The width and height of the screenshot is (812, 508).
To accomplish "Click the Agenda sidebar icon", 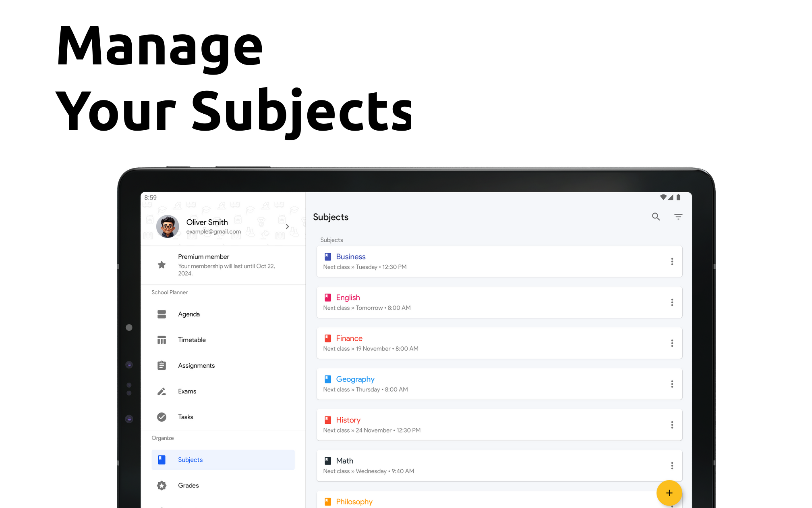I will click(x=162, y=314).
